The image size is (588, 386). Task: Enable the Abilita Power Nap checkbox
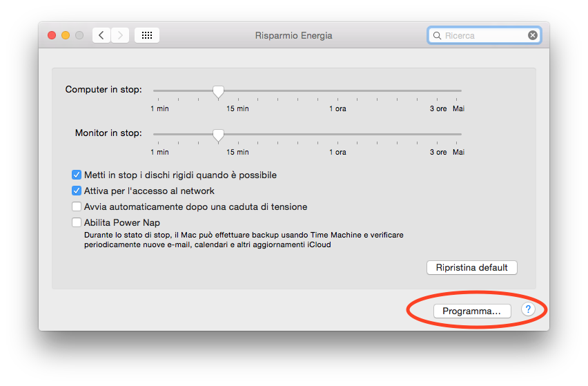pyautogui.click(x=77, y=222)
